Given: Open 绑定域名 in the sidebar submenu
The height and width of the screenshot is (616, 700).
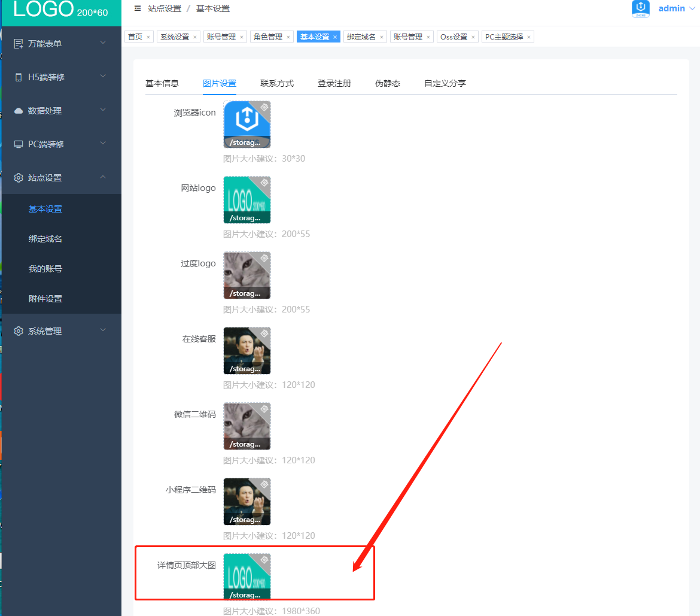Looking at the screenshot, I should pyautogui.click(x=45, y=239).
